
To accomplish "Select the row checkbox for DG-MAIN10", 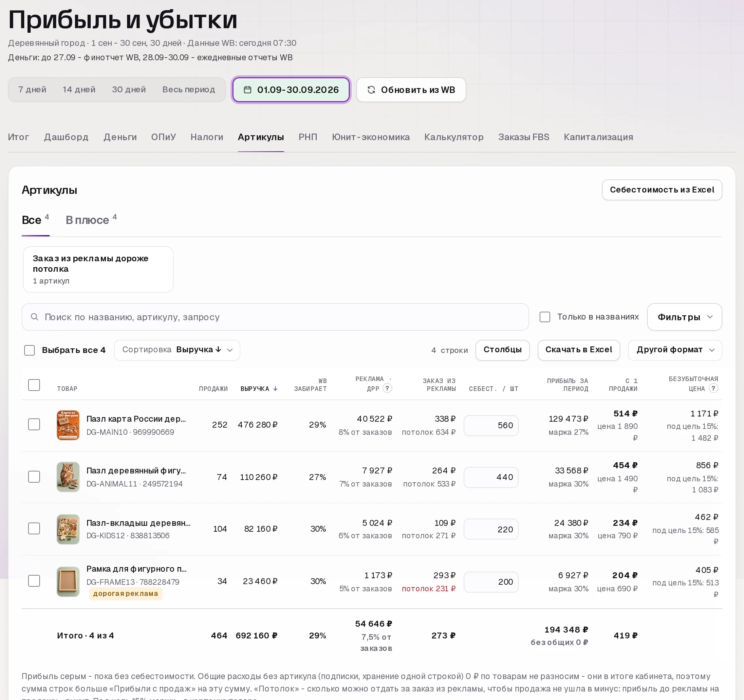I will (x=34, y=424).
